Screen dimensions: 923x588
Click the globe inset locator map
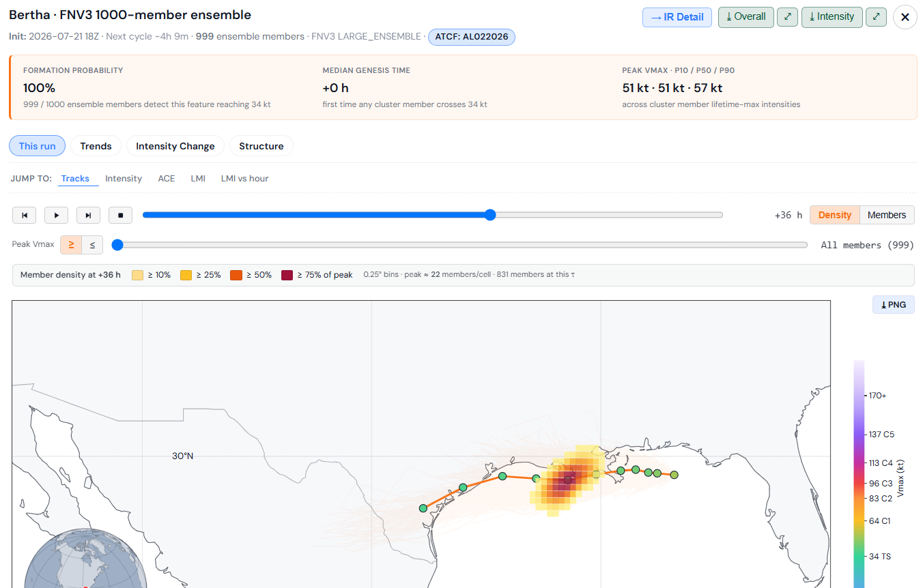coord(85,559)
